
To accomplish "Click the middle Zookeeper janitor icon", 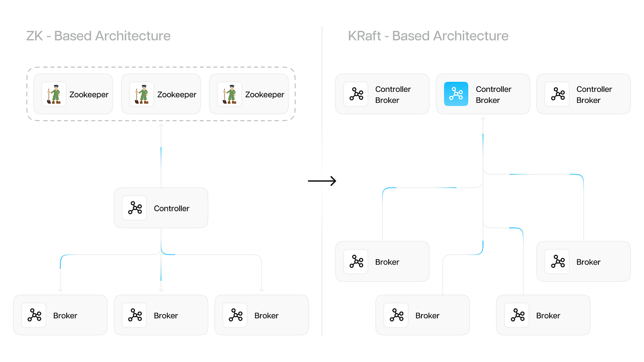I will [x=142, y=94].
